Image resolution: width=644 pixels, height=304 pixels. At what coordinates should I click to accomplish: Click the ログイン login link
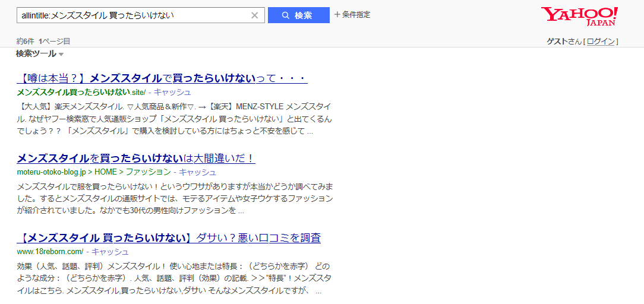coord(601,42)
